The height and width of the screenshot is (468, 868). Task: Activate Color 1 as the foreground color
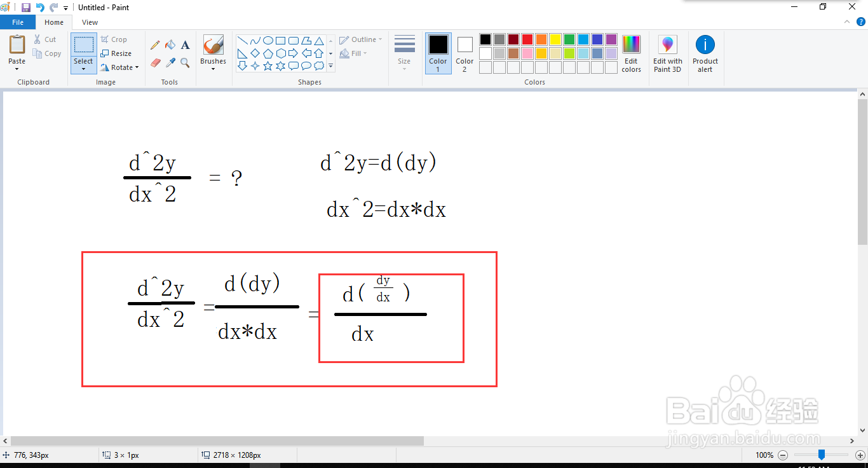click(438, 53)
